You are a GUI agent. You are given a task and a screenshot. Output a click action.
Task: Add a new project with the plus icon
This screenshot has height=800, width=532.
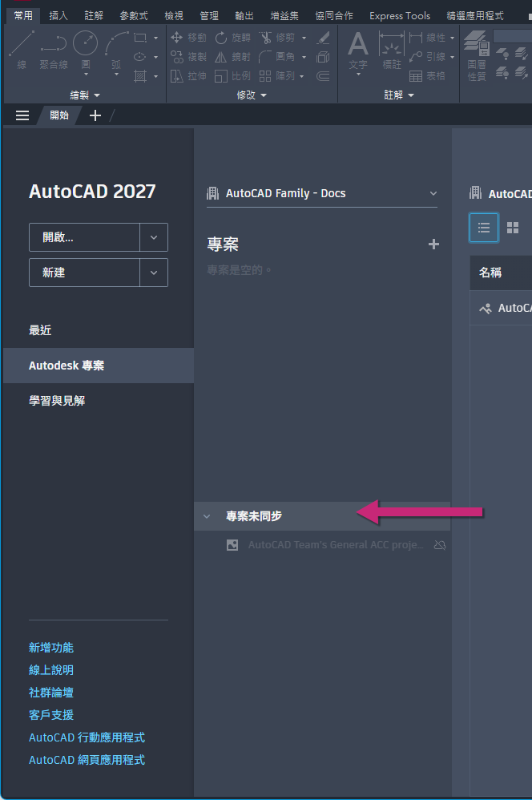pos(433,244)
